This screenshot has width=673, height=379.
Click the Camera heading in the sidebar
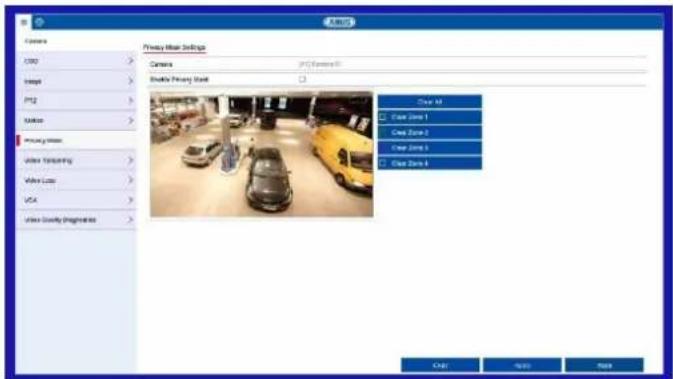point(36,41)
